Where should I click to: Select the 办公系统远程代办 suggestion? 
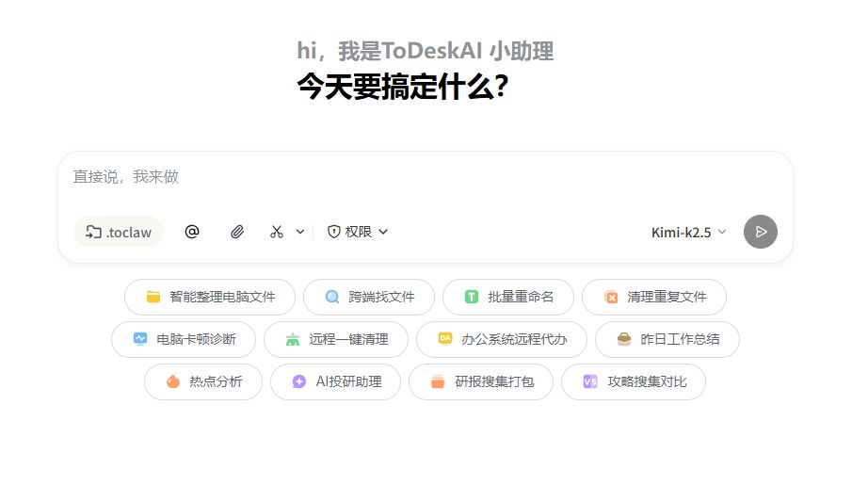(x=502, y=339)
